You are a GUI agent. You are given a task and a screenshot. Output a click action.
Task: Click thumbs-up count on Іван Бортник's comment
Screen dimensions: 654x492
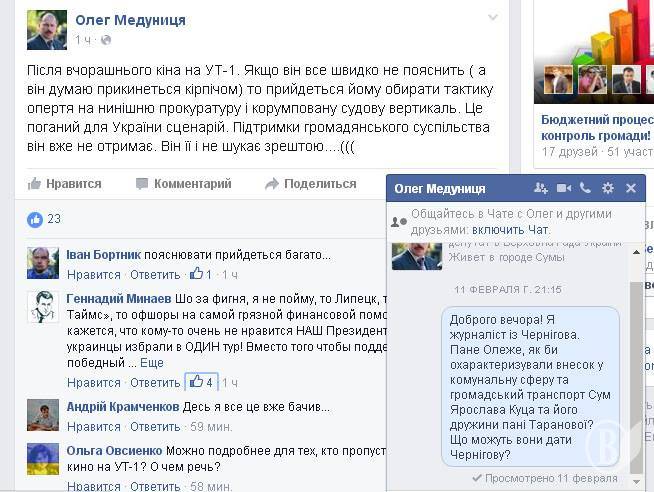201,274
